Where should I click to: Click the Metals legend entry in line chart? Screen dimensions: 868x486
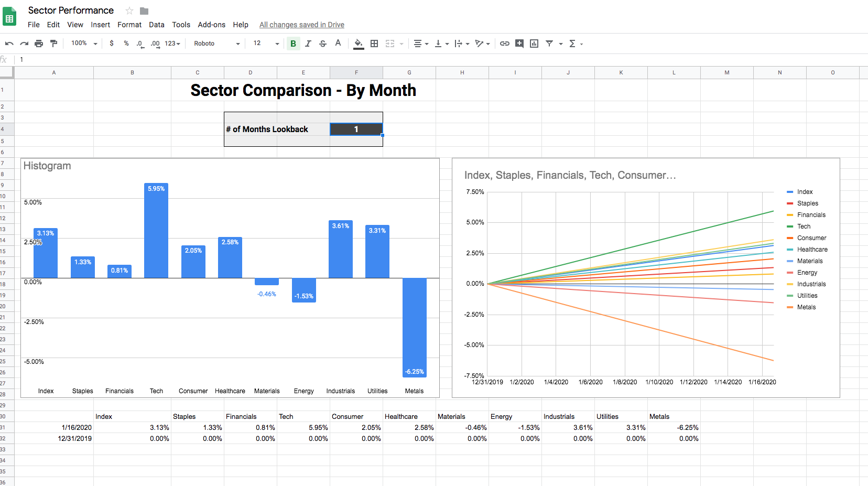[x=801, y=307]
